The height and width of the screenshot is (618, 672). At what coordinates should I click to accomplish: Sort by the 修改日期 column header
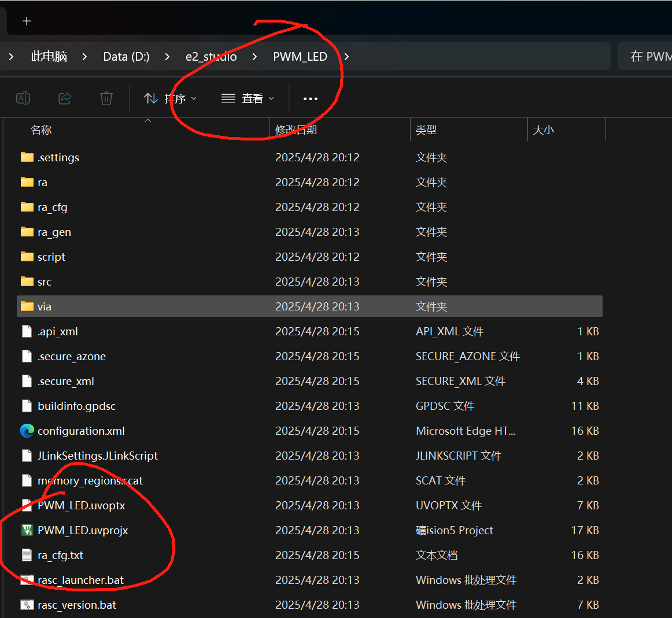click(296, 129)
